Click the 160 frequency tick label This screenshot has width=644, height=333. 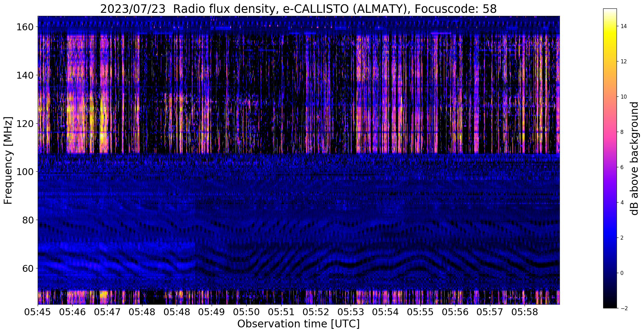pos(25,27)
